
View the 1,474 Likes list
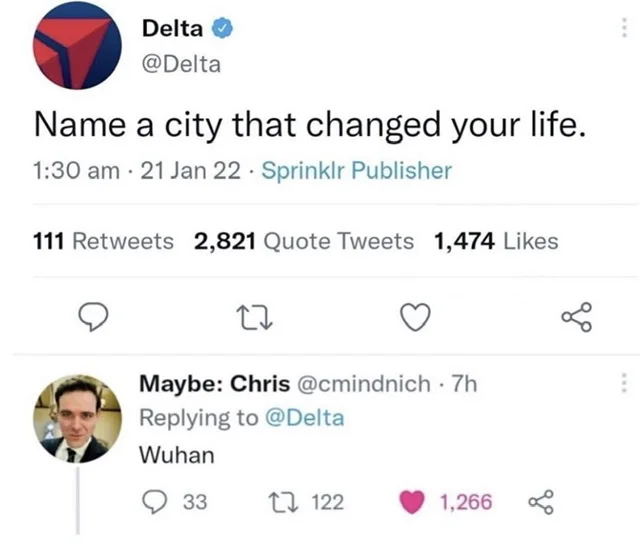point(496,241)
